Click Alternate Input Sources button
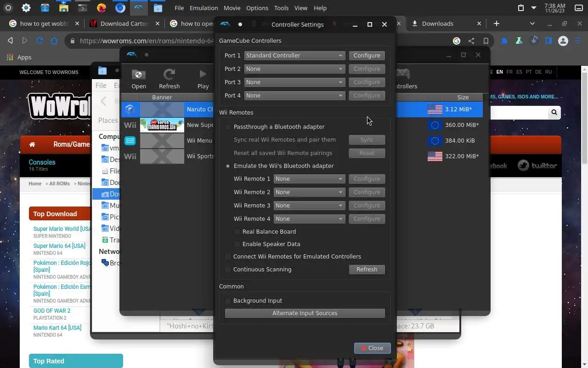 305,313
